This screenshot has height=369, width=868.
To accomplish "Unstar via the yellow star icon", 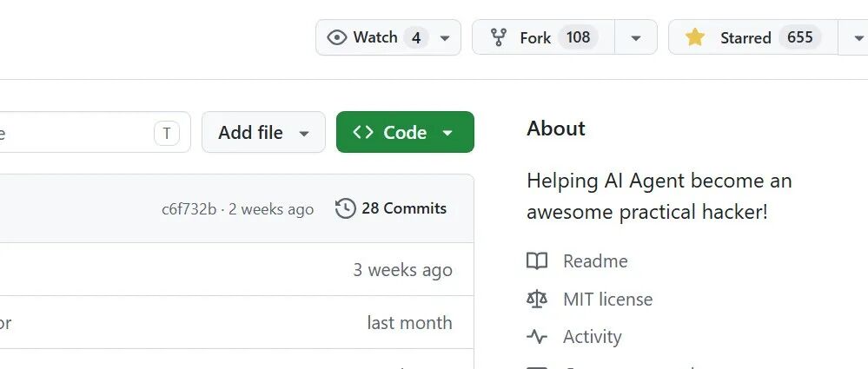I will [695, 37].
